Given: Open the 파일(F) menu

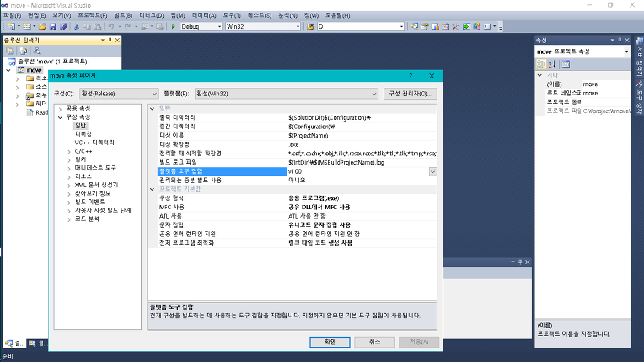Looking at the screenshot, I should pyautogui.click(x=13, y=15).
